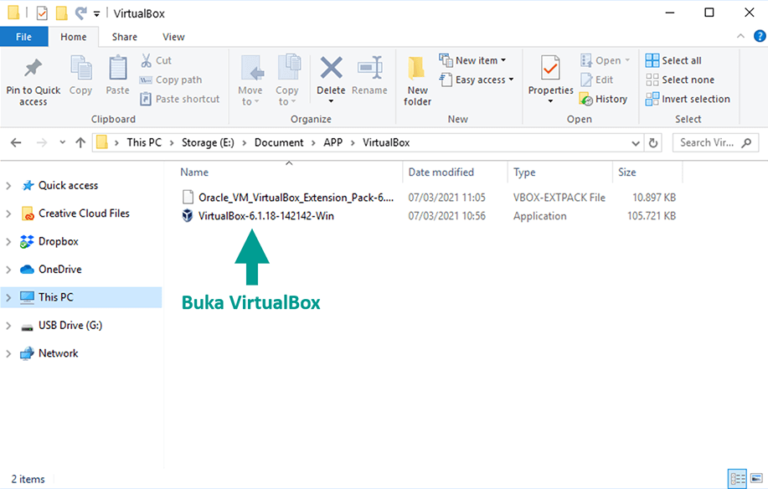Click This PC in the address bar
The image size is (768, 489).
pos(144,143)
